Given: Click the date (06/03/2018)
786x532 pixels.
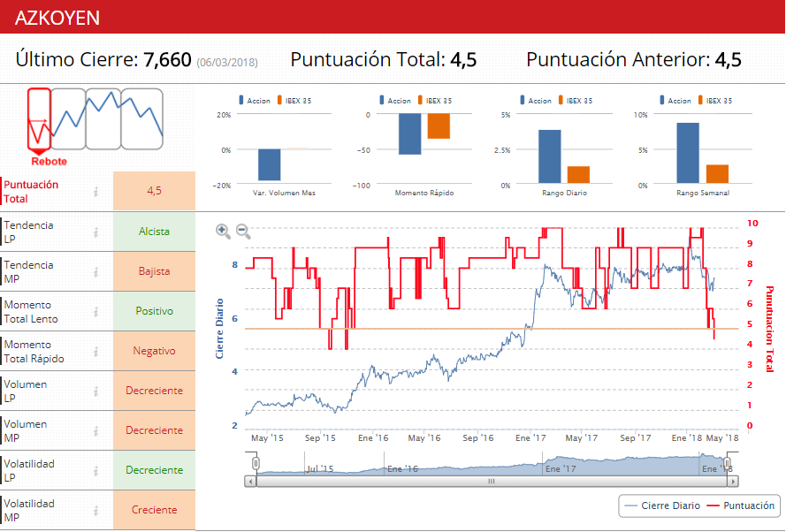Looking at the screenshot, I should pos(227,63).
